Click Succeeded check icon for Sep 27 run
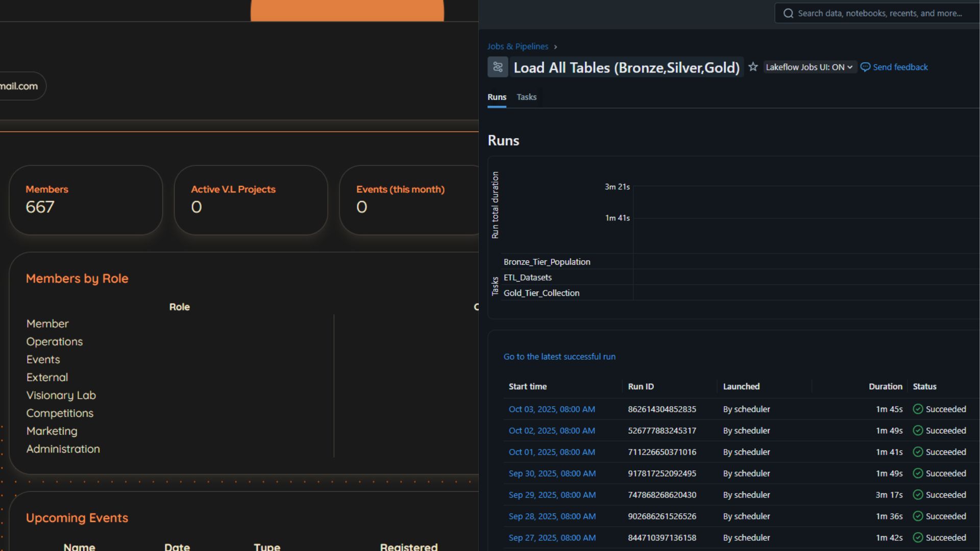This screenshot has width=980, height=551. [918, 538]
